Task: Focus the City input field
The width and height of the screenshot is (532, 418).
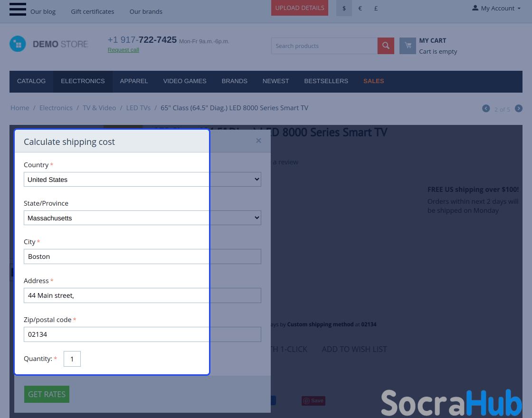Action: (x=142, y=256)
